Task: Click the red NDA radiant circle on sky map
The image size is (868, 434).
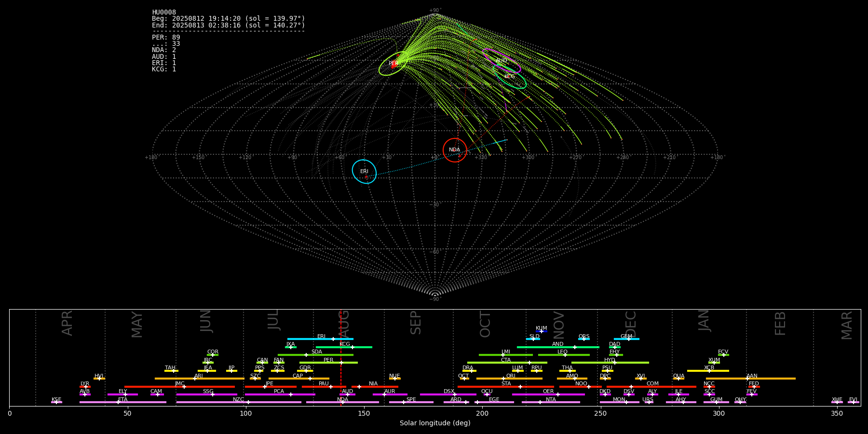Action: click(455, 150)
